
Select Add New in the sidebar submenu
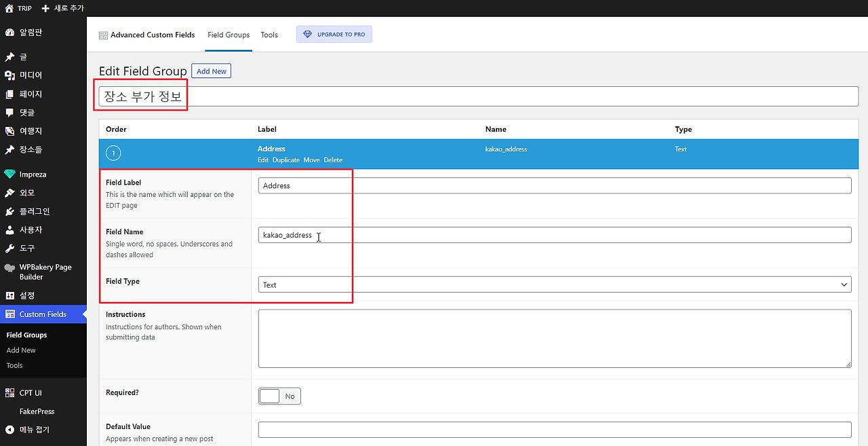[21, 350]
